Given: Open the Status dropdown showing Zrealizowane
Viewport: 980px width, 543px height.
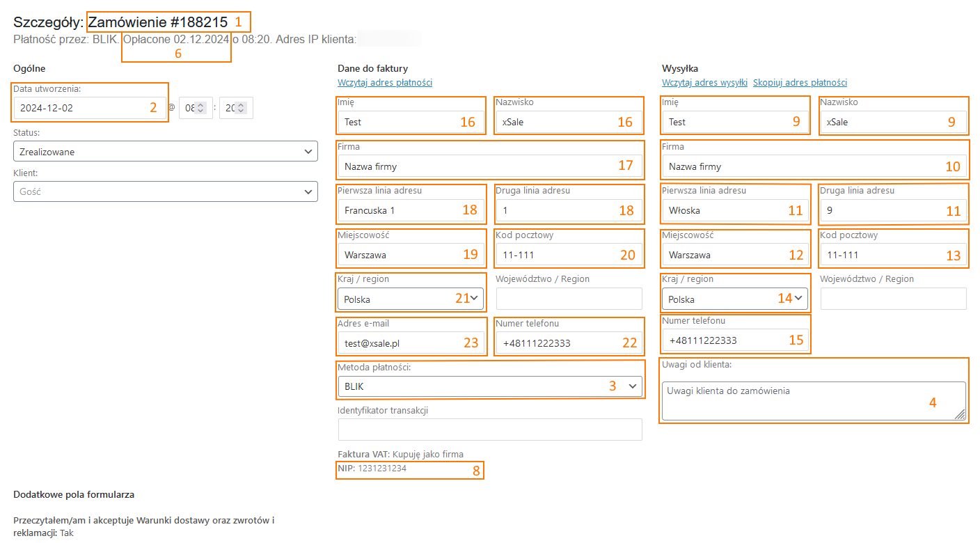Looking at the screenshot, I should [x=165, y=152].
